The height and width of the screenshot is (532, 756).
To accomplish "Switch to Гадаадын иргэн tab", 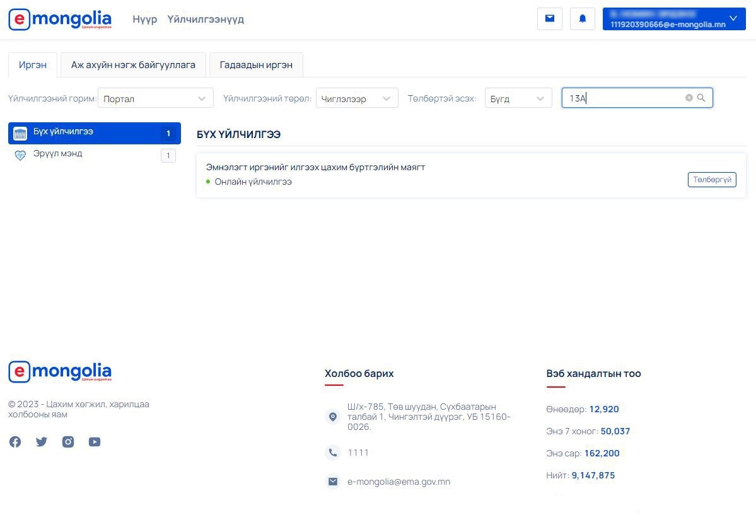I will pos(255,65).
